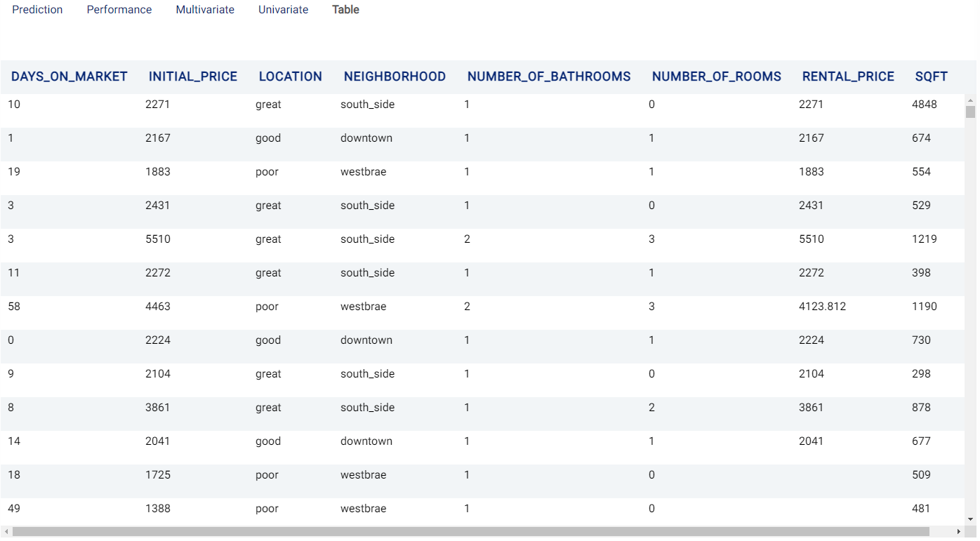Click the NEIGHBORHOOD column header
980x541 pixels.
click(395, 76)
